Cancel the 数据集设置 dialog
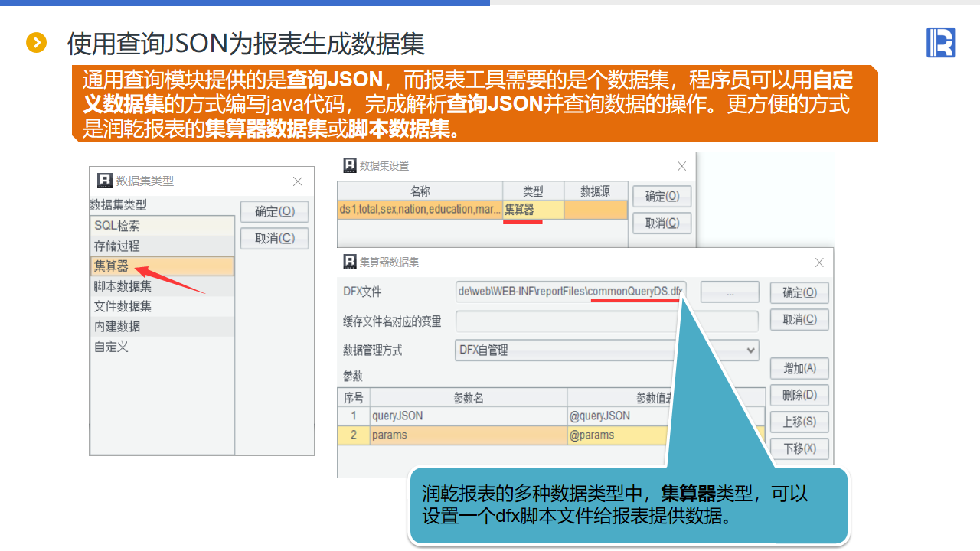980x551 pixels. pos(662,223)
